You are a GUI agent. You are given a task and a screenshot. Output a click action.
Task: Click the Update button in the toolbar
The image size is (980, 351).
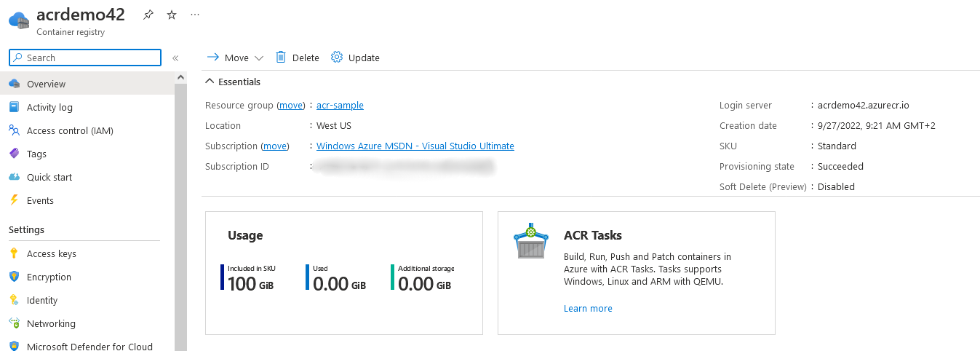pos(355,58)
